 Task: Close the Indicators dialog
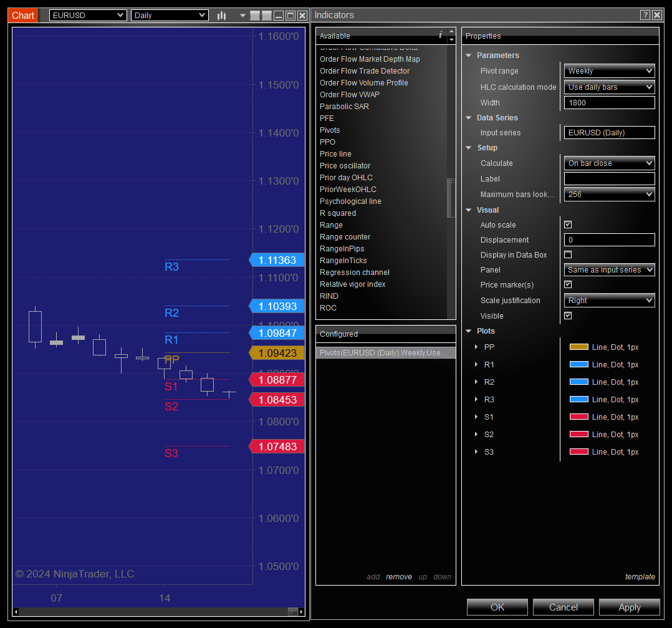point(657,15)
